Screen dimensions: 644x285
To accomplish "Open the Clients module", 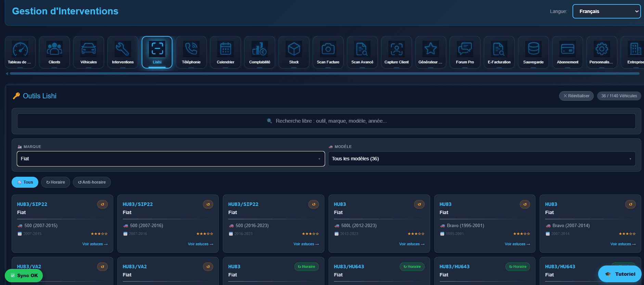I will click(x=54, y=52).
